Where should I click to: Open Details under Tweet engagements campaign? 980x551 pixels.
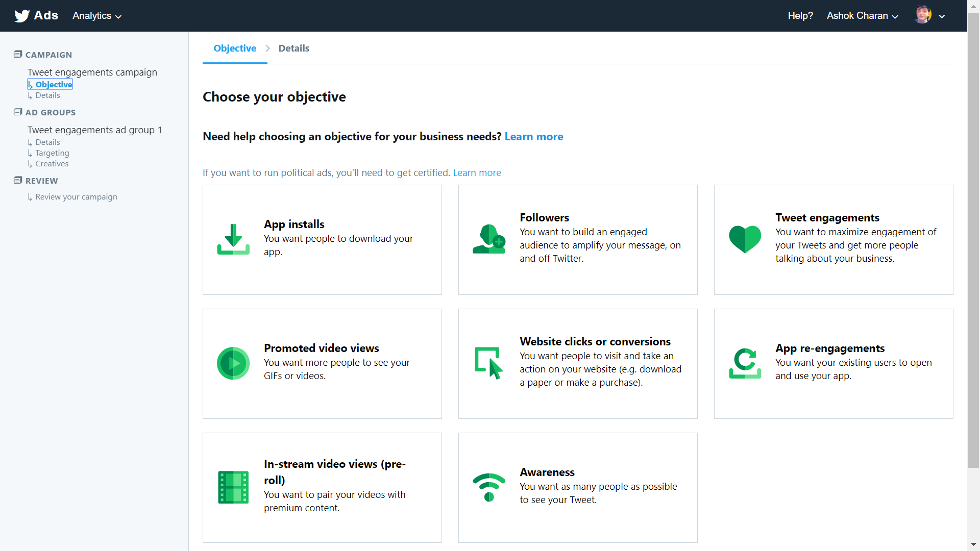click(x=44, y=95)
